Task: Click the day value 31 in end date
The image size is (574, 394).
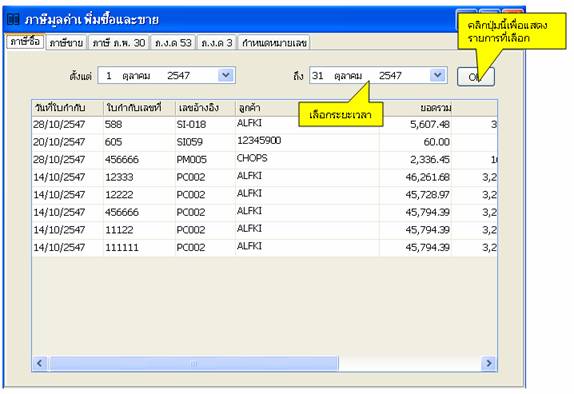Action: [318, 76]
